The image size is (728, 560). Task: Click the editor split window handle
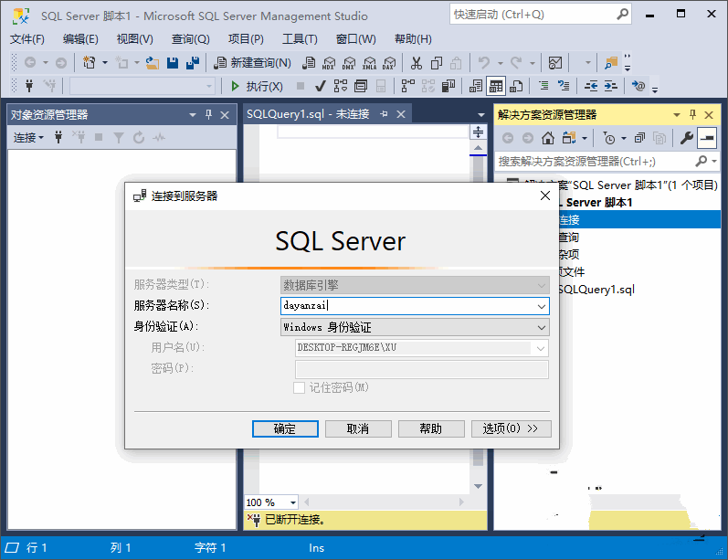click(478, 132)
